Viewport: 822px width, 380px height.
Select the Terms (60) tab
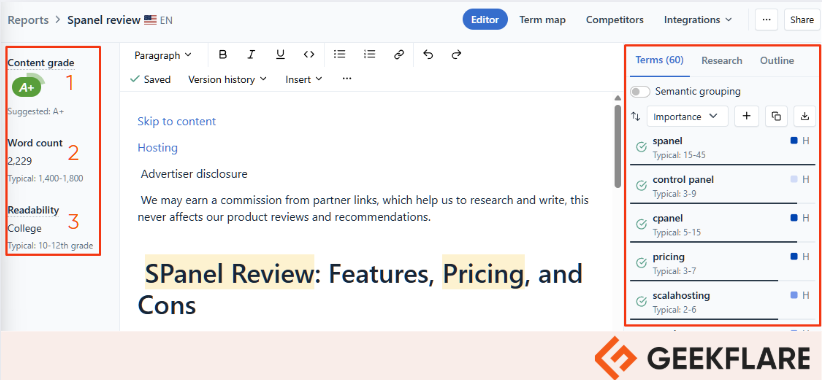[659, 60]
